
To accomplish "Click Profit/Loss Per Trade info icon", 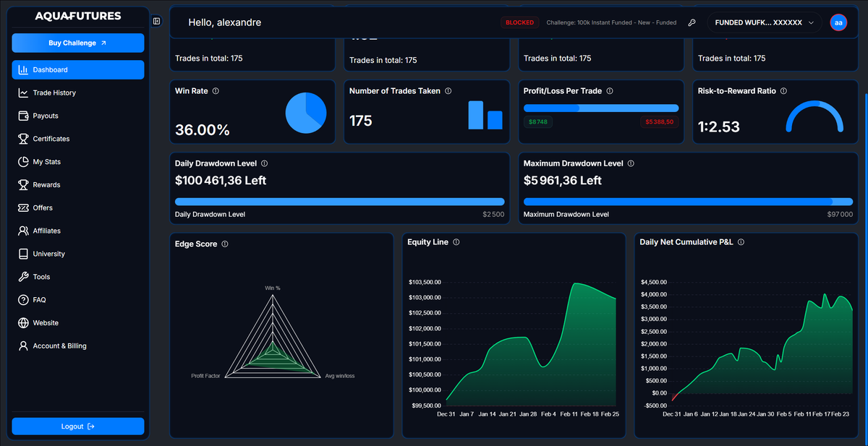I will [610, 91].
